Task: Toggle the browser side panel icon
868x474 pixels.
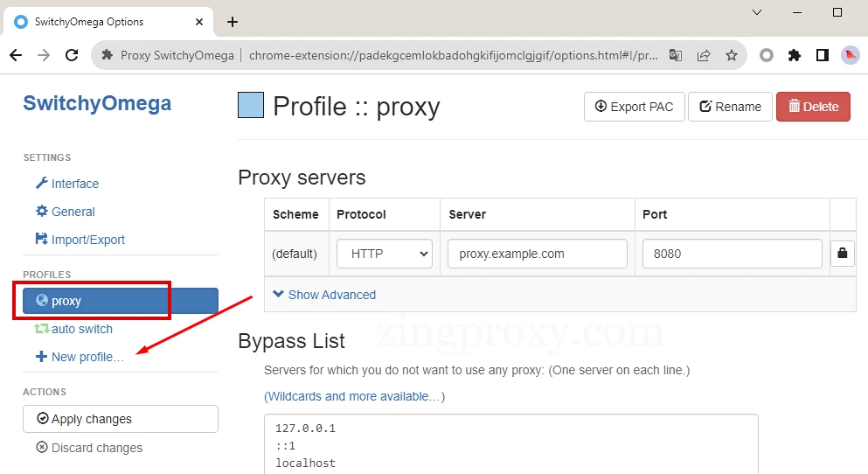Action: point(823,55)
